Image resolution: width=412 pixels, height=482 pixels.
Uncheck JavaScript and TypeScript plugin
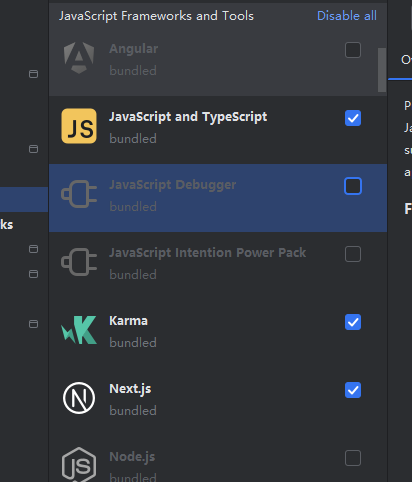[x=353, y=118]
